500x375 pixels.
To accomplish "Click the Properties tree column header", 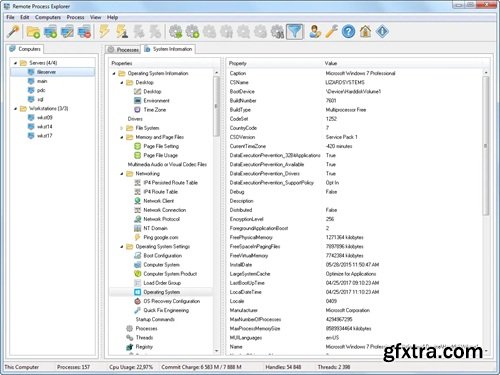I will (122, 63).
